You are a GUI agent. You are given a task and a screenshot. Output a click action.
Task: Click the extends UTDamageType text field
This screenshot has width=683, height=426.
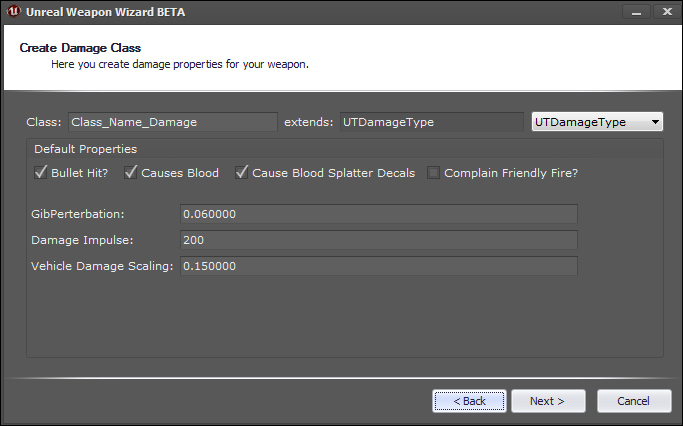(431, 122)
